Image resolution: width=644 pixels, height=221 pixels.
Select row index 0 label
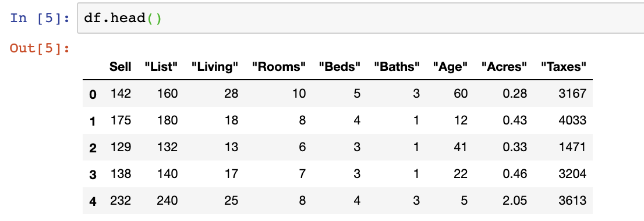(x=93, y=94)
